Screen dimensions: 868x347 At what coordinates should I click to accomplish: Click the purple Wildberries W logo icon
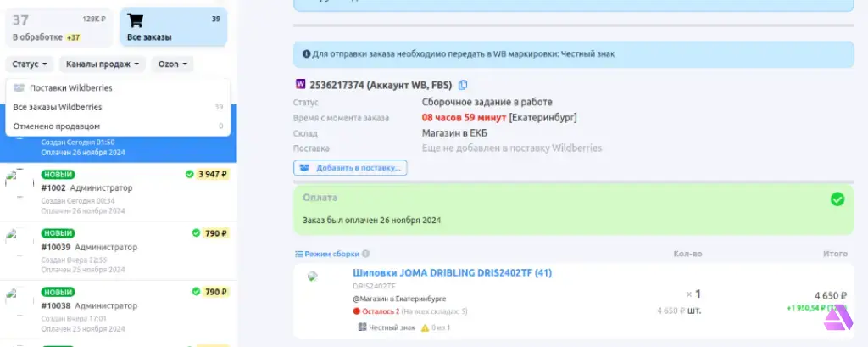301,84
